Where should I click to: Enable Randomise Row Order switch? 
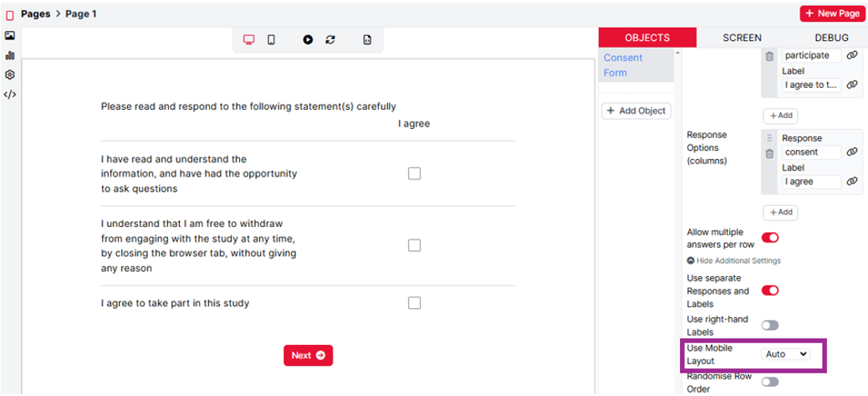770,382
